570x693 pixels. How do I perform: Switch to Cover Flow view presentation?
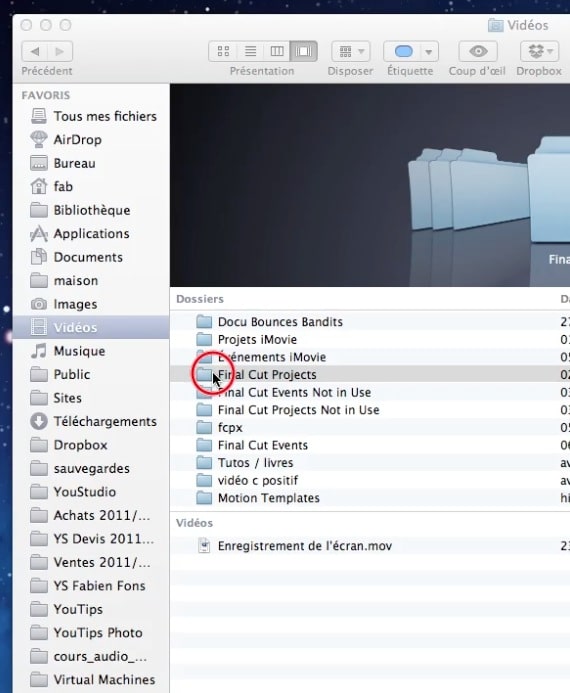[304, 51]
